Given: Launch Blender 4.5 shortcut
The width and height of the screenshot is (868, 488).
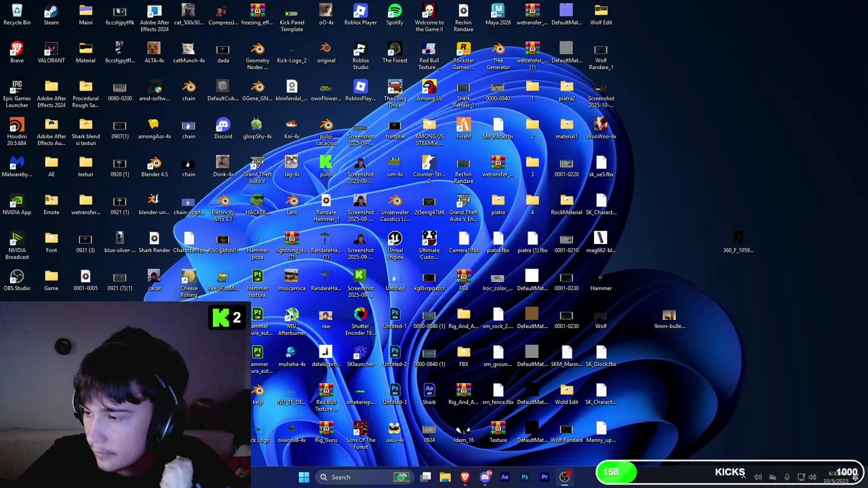Looking at the screenshot, I should [x=155, y=167].
